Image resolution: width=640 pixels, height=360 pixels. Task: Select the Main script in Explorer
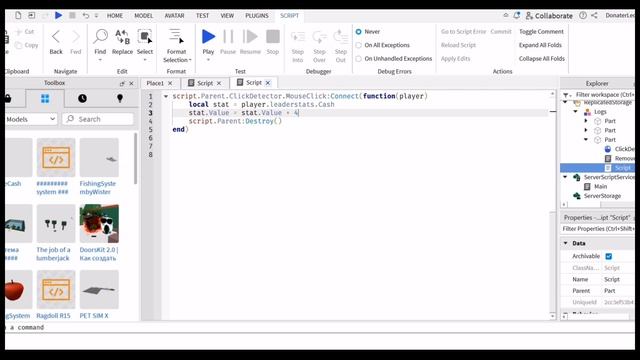coord(600,187)
